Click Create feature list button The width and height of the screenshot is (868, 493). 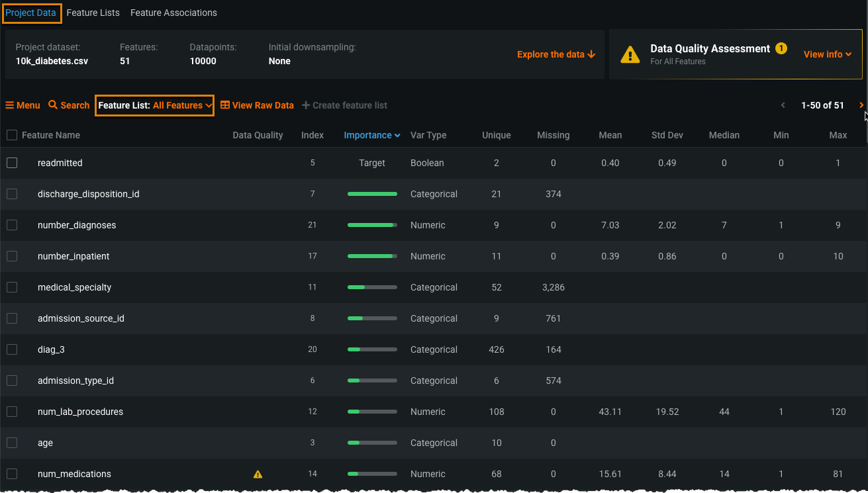pyautogui.click(x=344, y=105)
